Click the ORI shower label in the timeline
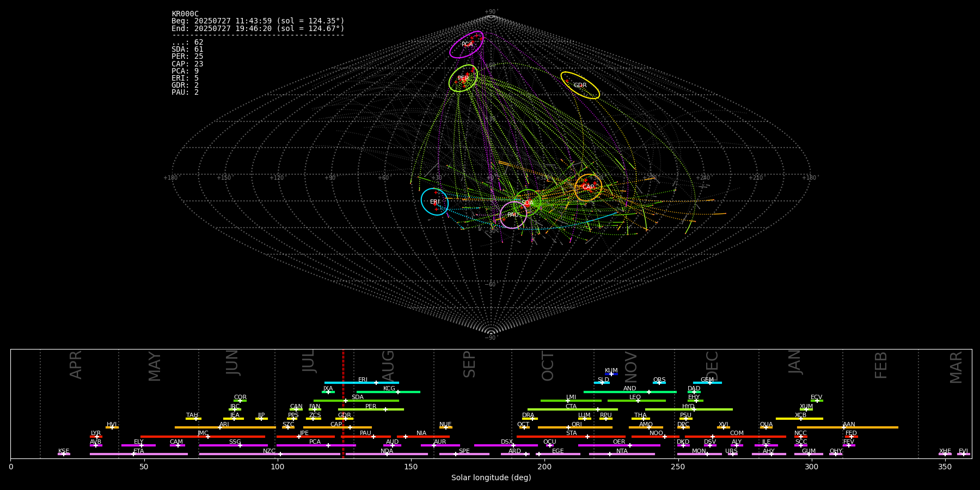The width and height of the screenshot is (980, 490). click(577, 425)
